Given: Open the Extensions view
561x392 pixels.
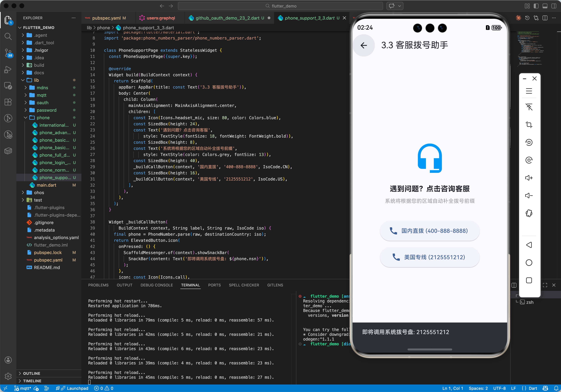Looking at the screenshot, I should click(8, 102).
